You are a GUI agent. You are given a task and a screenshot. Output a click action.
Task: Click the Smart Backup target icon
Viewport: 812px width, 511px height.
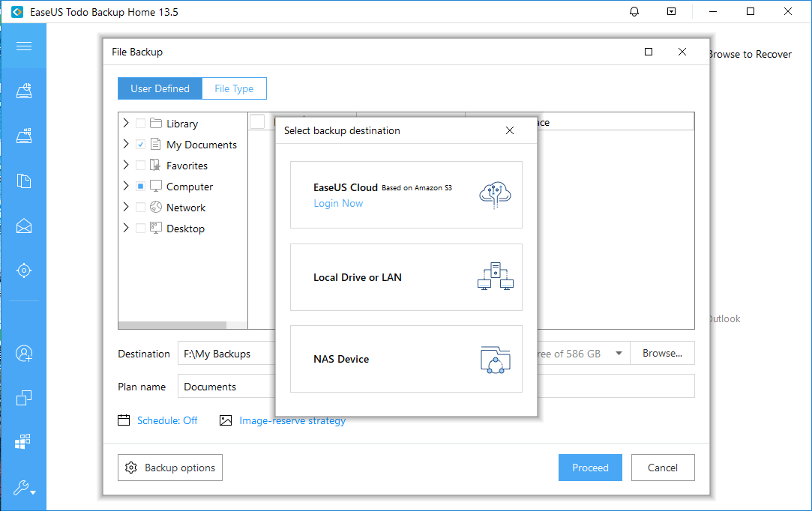[x=23, y=270]
